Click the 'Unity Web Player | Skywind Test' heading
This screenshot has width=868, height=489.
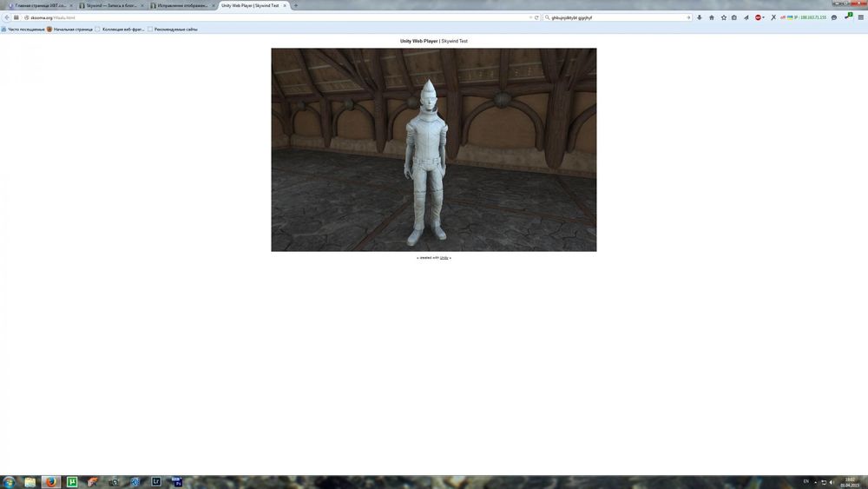434,41
